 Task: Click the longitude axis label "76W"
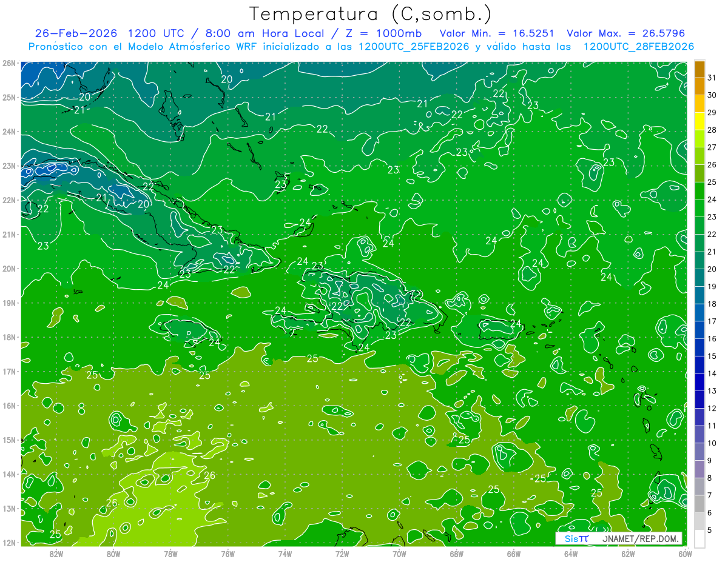point(228,554)
